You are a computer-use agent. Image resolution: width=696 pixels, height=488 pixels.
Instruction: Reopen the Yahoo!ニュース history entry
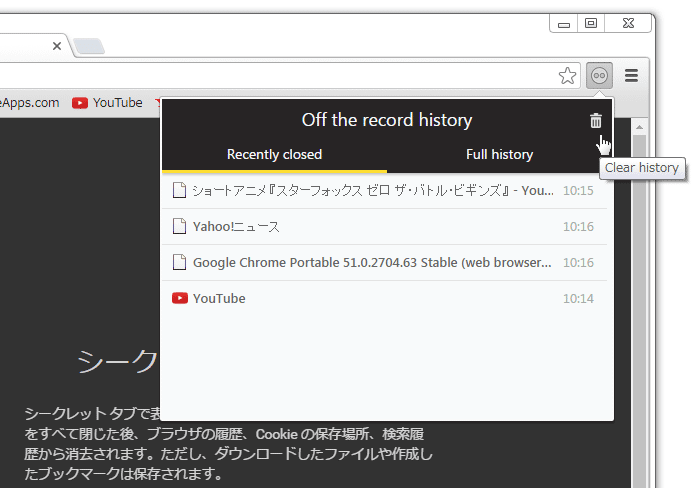[x=384, y=226]
